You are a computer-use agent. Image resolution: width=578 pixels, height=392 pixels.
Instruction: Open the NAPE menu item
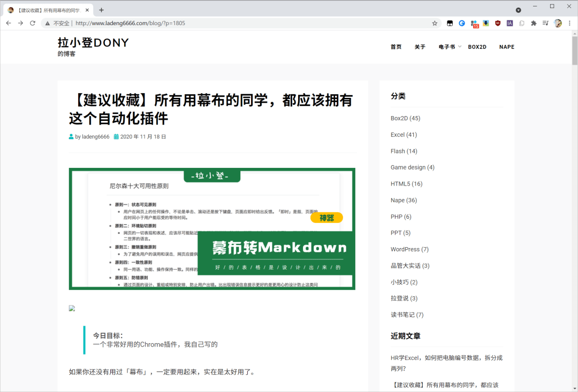click(506, 47)
